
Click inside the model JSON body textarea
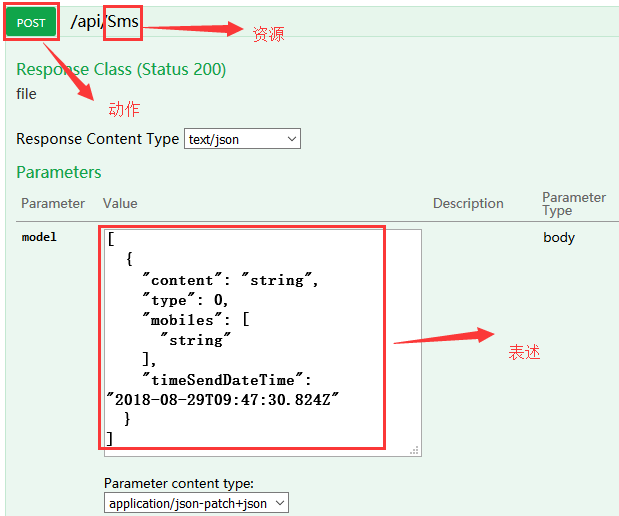tap(263, 343)
